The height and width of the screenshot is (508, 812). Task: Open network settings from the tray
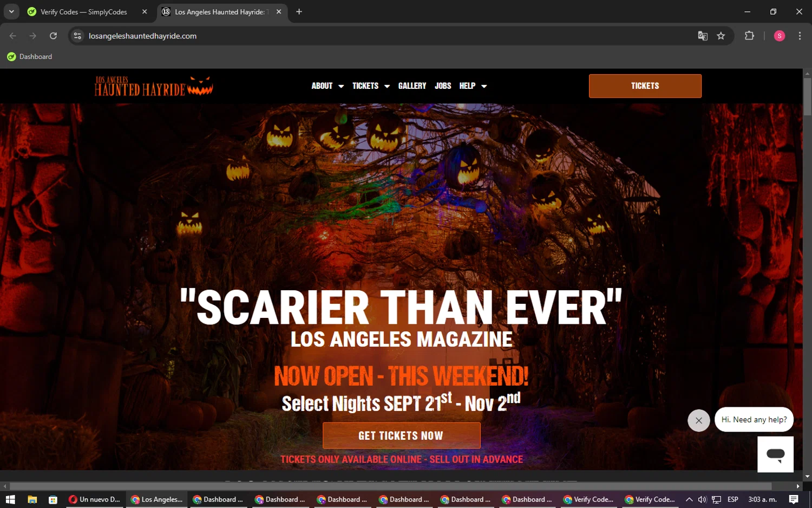[x=716, y=499]
